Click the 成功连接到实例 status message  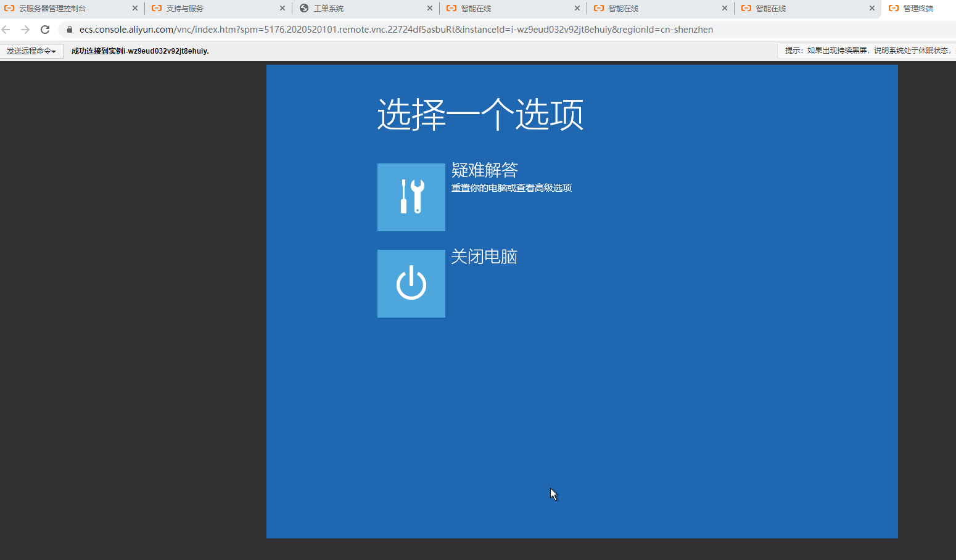[x=140, y=51]
